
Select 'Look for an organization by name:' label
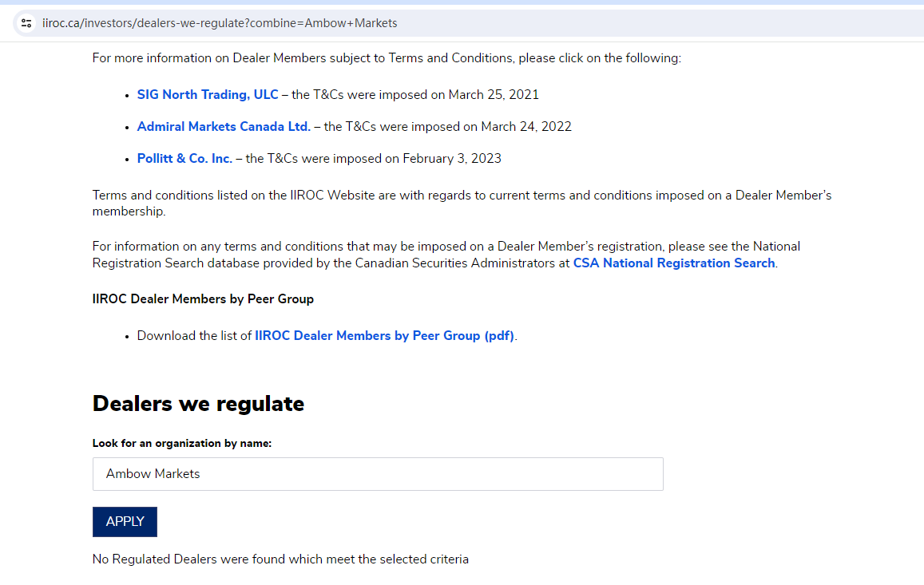coord(181,444)
